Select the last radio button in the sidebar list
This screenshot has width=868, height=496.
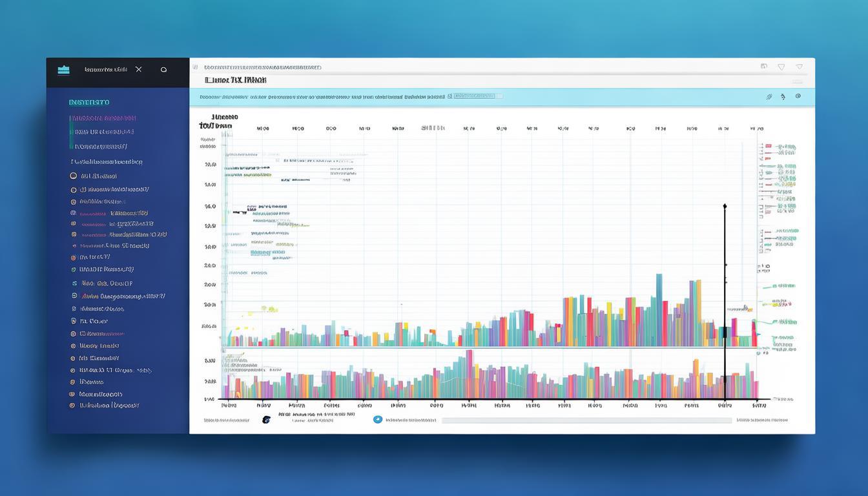point(72,406)
